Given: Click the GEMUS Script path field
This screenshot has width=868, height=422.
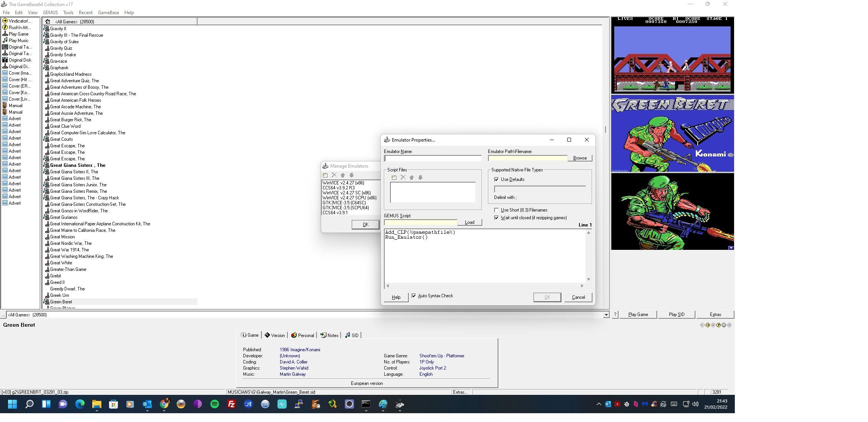Looking at the screenshot, I should tap(420, 223).
